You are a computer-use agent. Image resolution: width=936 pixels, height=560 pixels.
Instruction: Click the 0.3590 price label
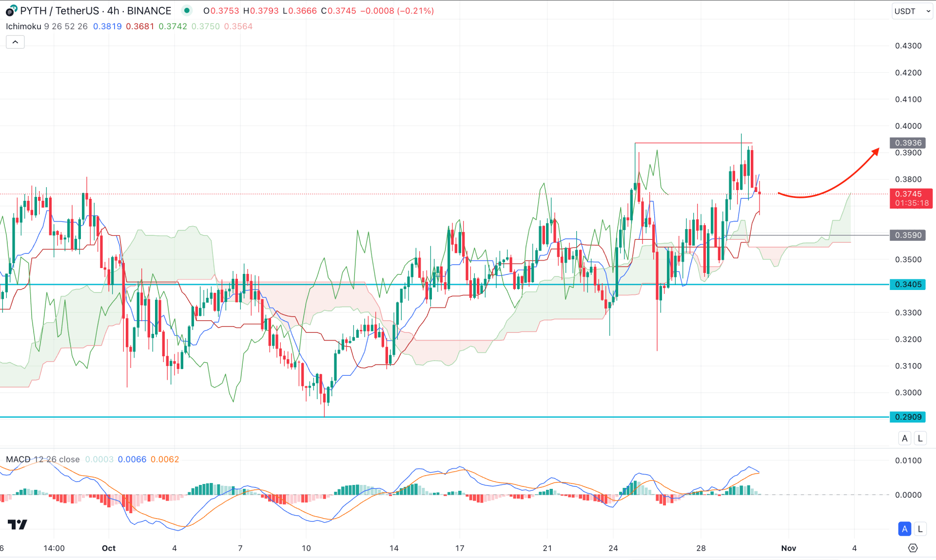point(908,235)
